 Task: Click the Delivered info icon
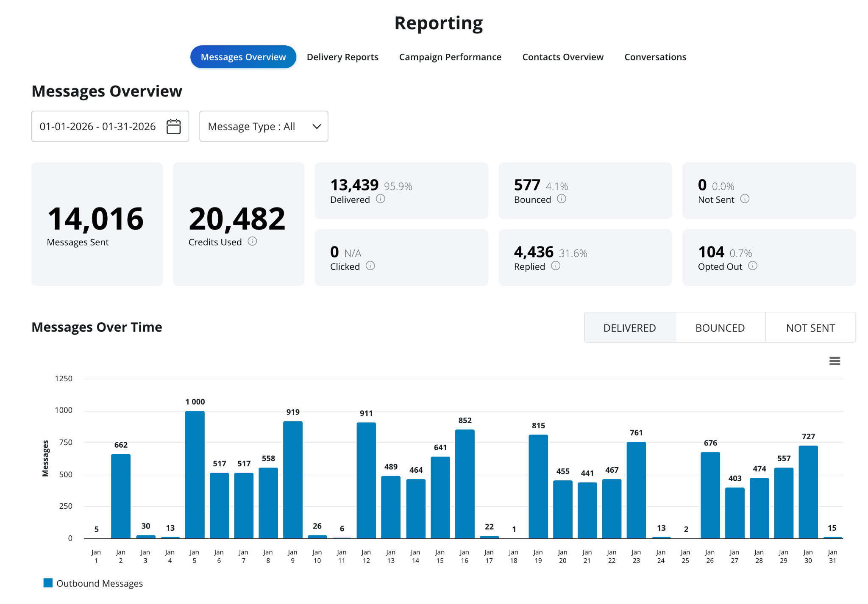(x=381, y=199)
